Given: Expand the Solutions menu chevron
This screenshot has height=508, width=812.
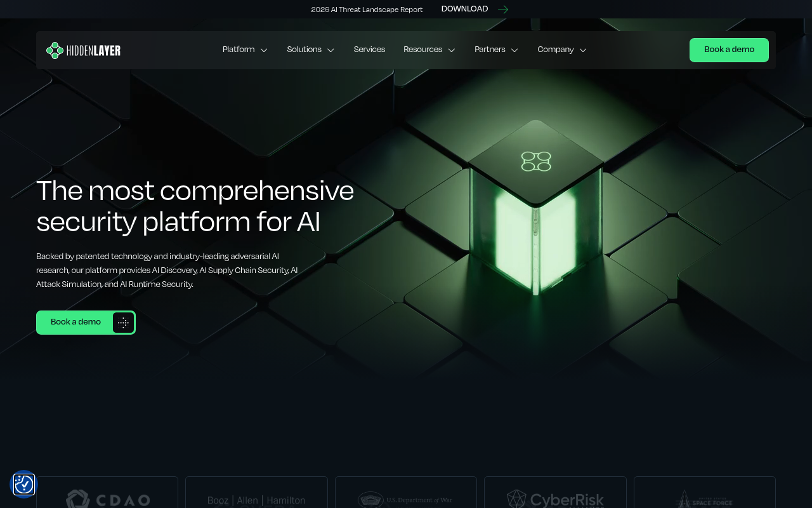Looking at the screenshot, I should point(331,50).
